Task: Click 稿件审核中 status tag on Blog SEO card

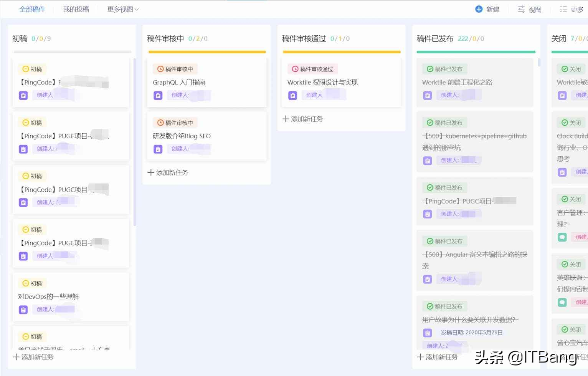Action: click(175, 123)
